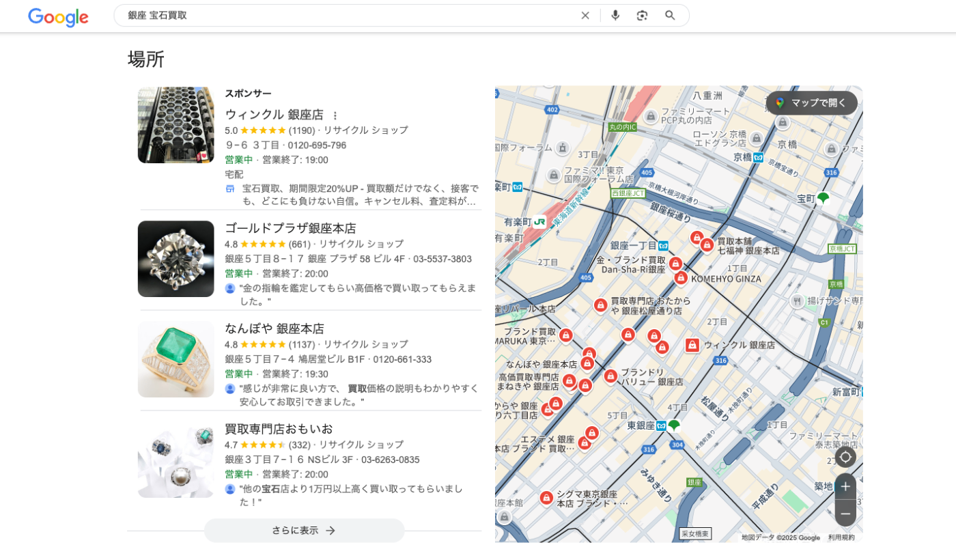
Task: Click the ウィンクル 5.0 star rating (1190)
Action: 270,130
